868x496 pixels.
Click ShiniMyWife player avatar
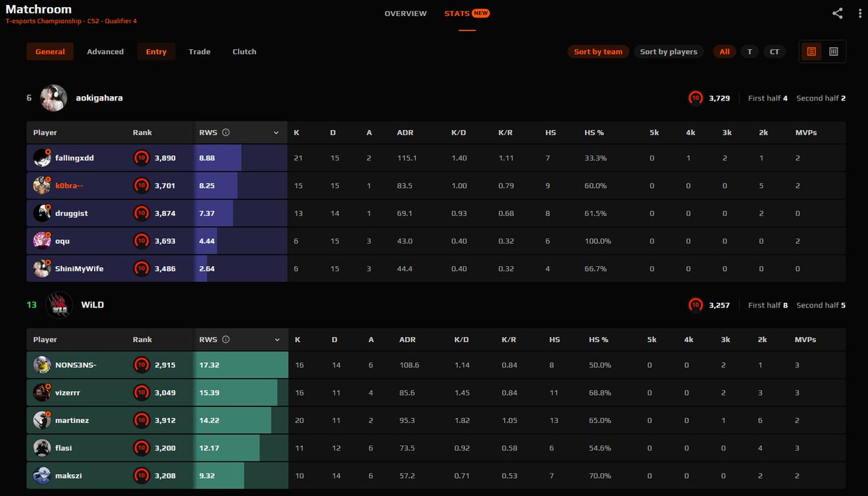point(41,268)
